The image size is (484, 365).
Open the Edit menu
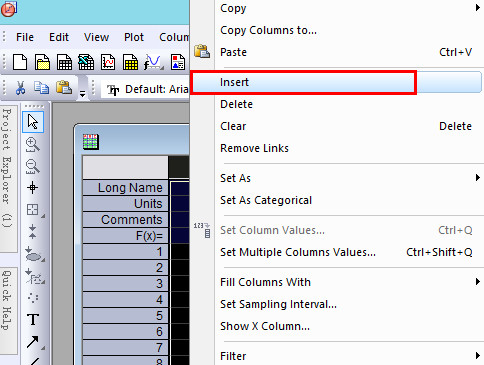(x=59, y=37)
